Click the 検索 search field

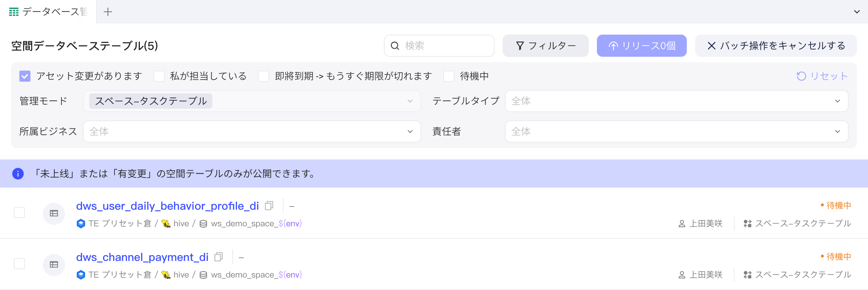coord(439,46)
